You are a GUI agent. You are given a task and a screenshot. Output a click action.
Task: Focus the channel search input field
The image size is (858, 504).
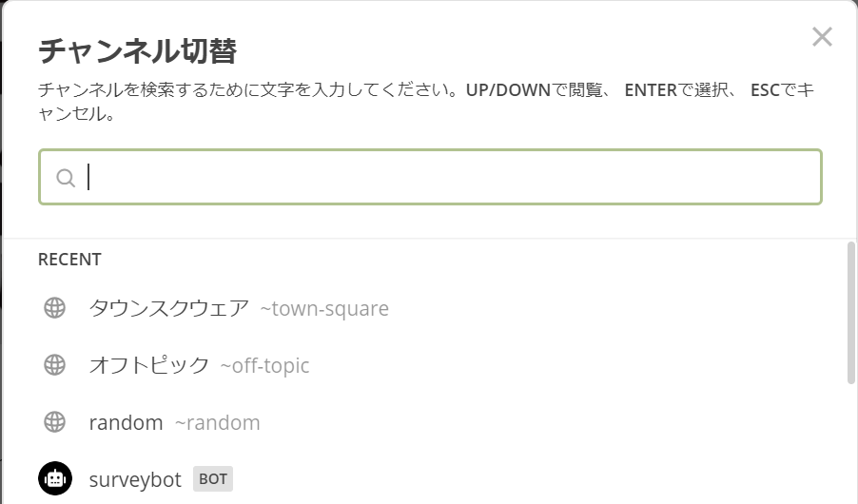pos(430,177)
